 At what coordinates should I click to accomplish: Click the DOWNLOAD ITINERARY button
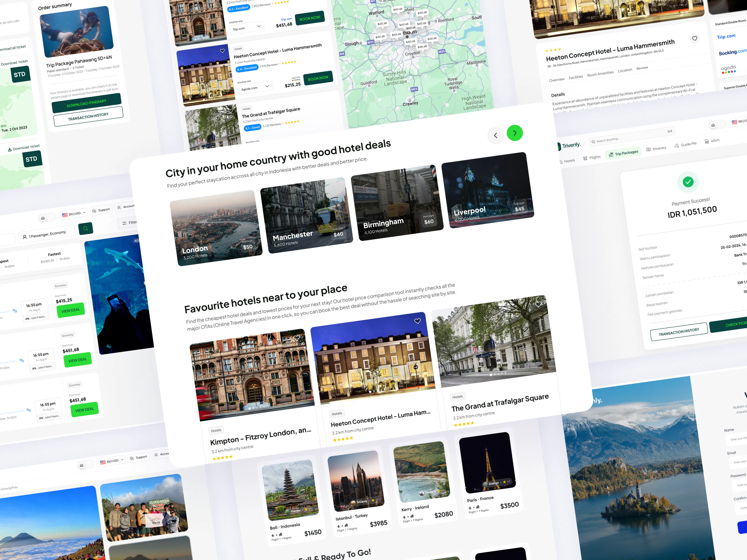click(86, 103)
